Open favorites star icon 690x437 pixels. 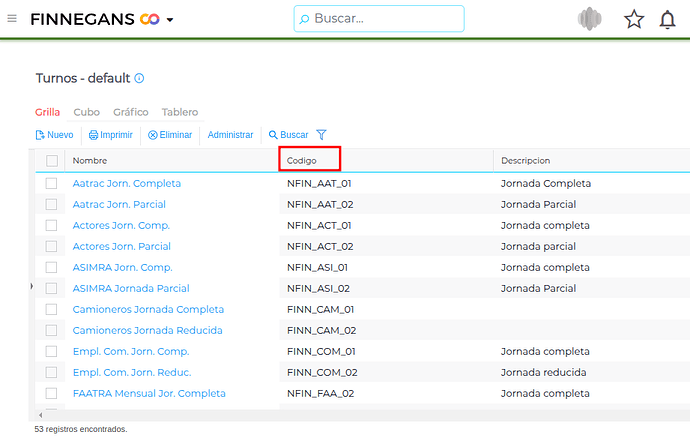click(634, 19)
